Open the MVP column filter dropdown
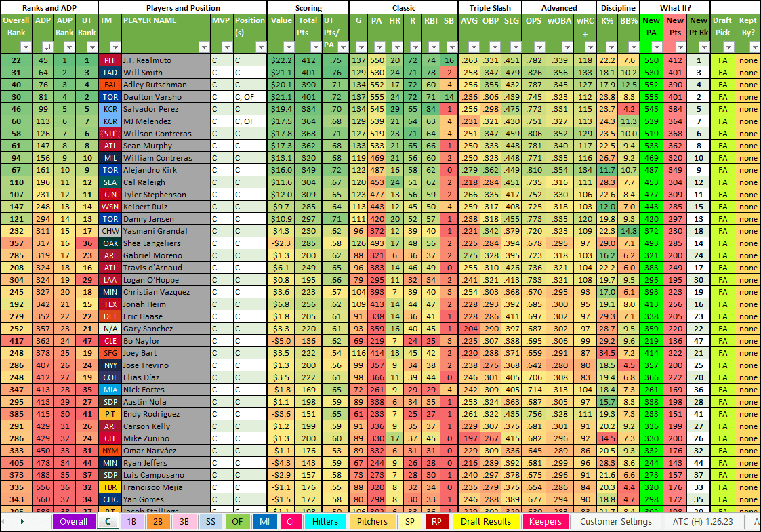761x532 pixels. [x=227, y=47]
